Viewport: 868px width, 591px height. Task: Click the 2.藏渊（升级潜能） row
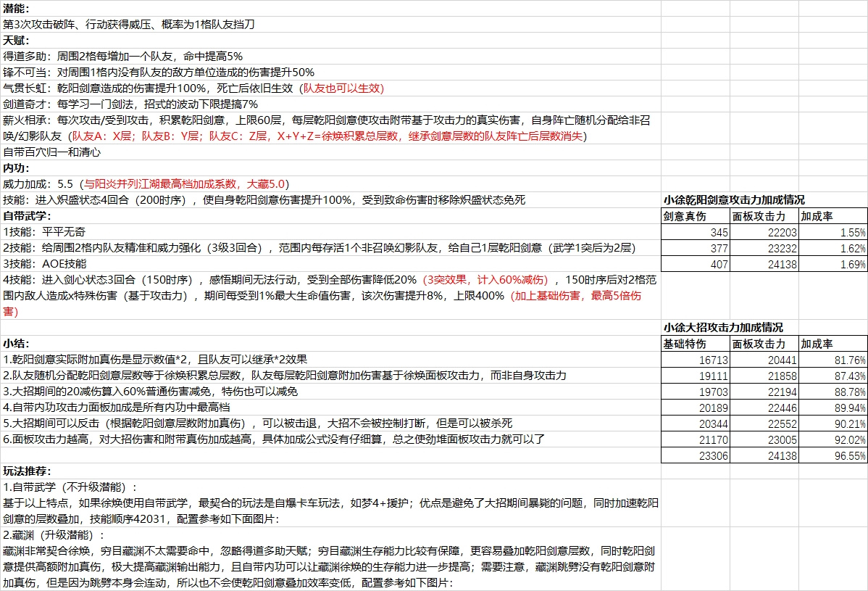click(x=330, y=535)
